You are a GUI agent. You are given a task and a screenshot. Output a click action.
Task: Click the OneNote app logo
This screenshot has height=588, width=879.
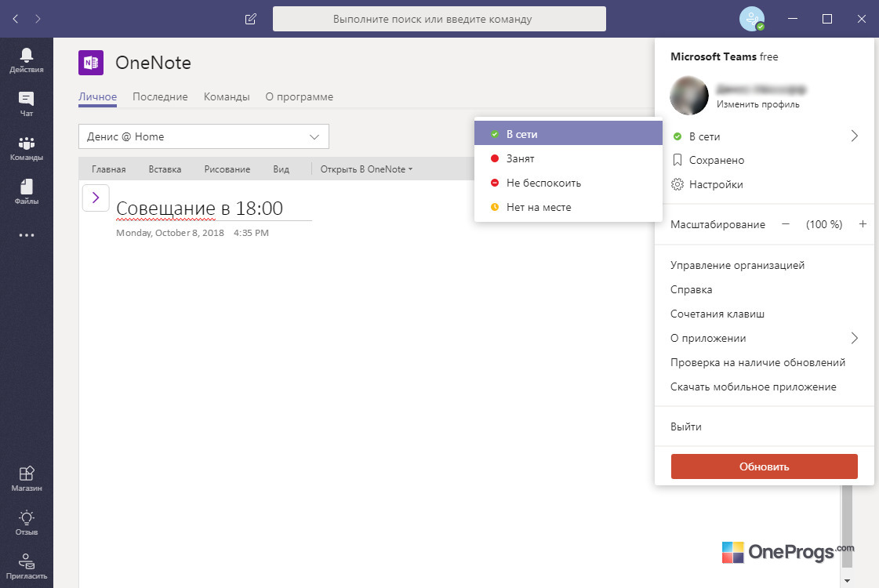pos(91,62)
